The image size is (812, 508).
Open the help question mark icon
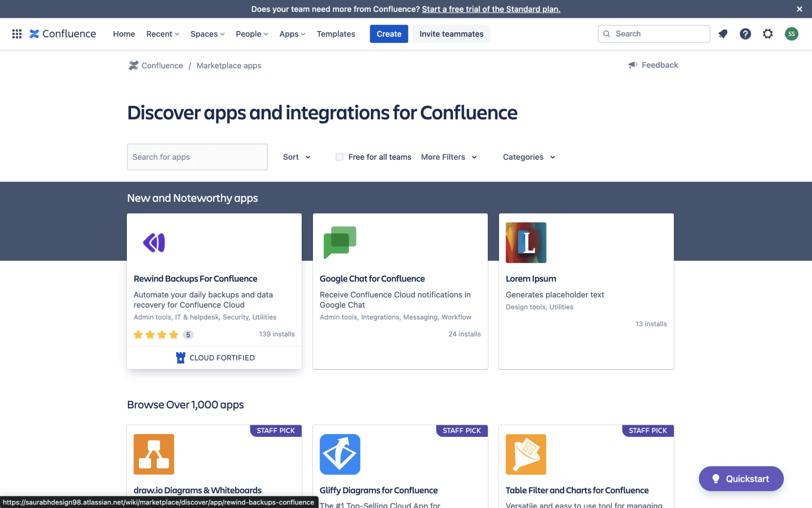pyautogui.click(x=745, y=34)
